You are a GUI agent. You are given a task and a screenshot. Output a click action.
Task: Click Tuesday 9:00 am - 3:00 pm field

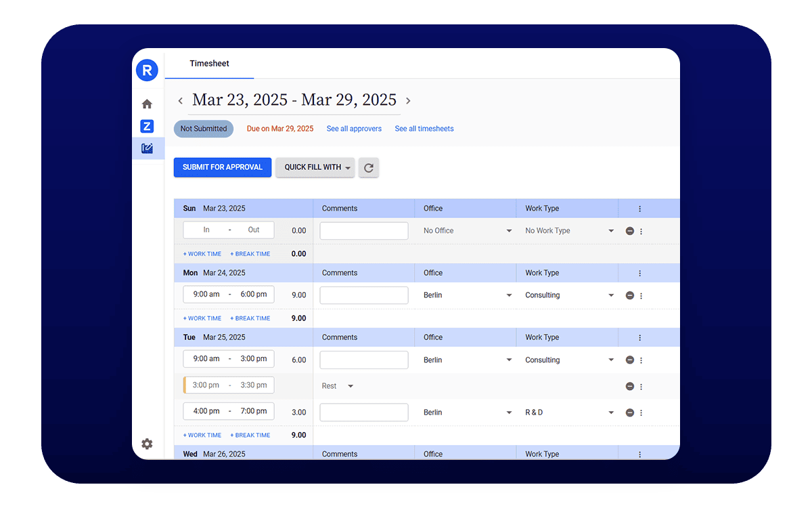(x=229, y=359)
